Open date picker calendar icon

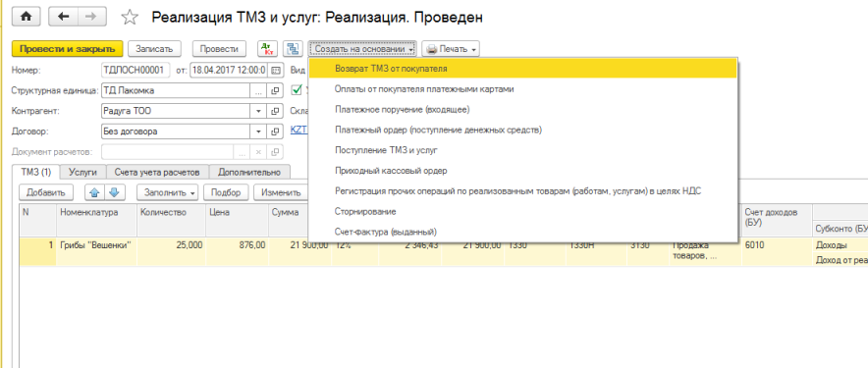tap(275, 71)
